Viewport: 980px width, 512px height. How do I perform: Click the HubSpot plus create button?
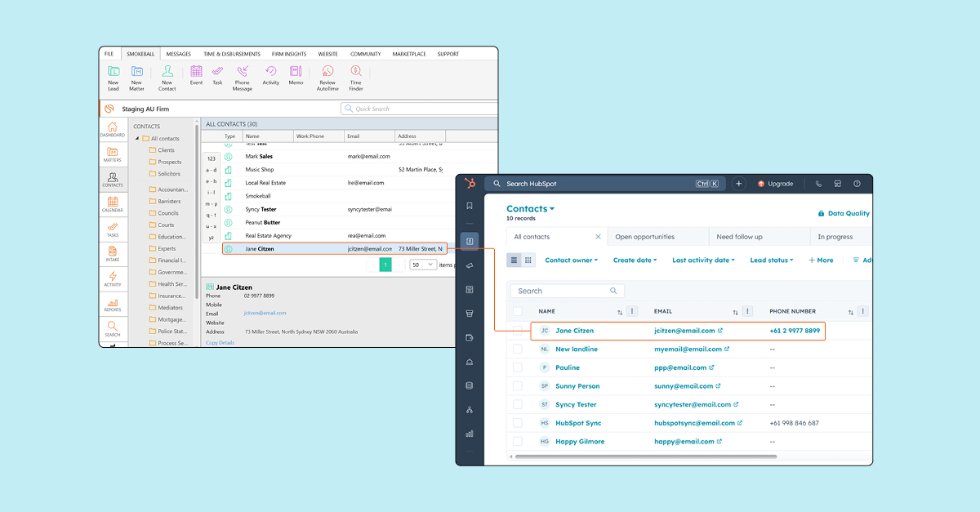click(x=739, y=184)
